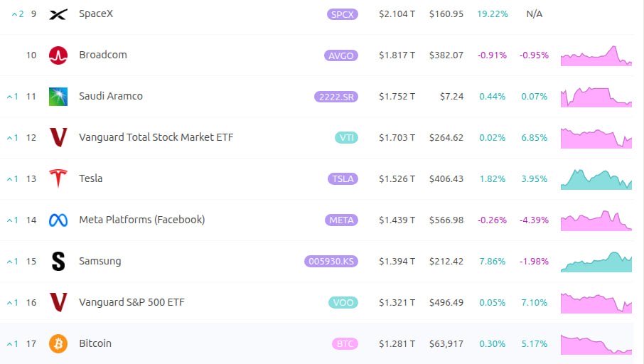Open the Vanguard Total Stock Market ETF link
This screenshot has height=364, width=644.
(x=156, y=137)
